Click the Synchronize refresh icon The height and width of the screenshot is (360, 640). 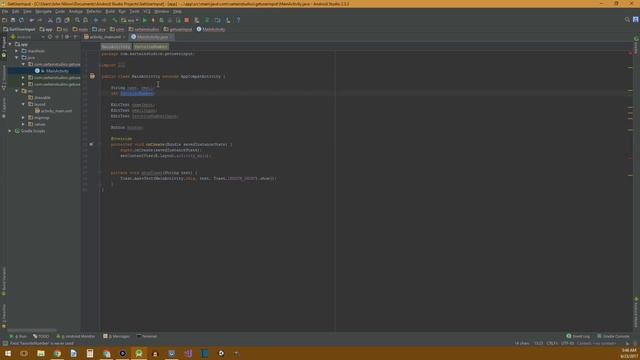(x=21, y=20)
